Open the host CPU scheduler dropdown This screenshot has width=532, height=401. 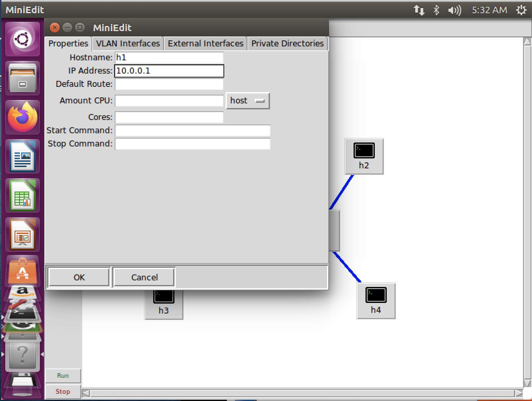[248, 101]
